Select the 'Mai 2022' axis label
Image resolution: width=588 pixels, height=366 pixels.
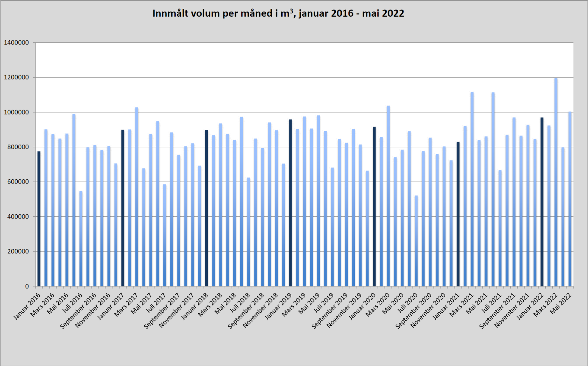[x=560, y=303]
